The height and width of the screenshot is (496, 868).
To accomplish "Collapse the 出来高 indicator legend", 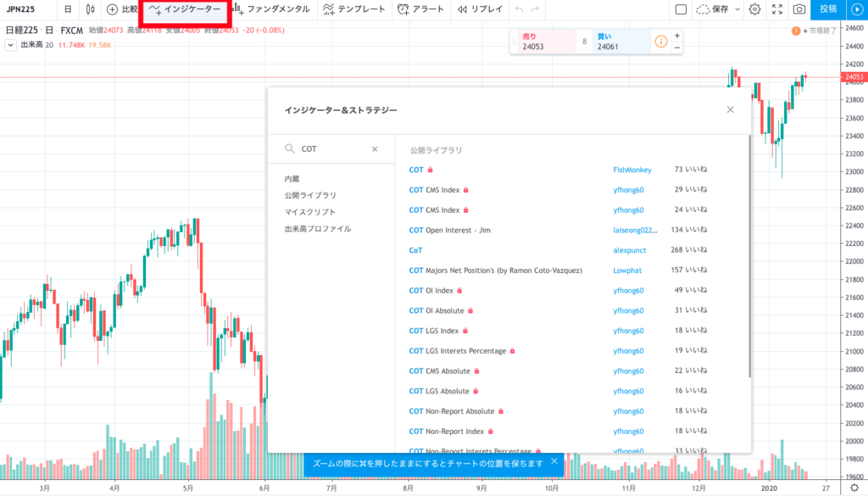I will [9, 45].
